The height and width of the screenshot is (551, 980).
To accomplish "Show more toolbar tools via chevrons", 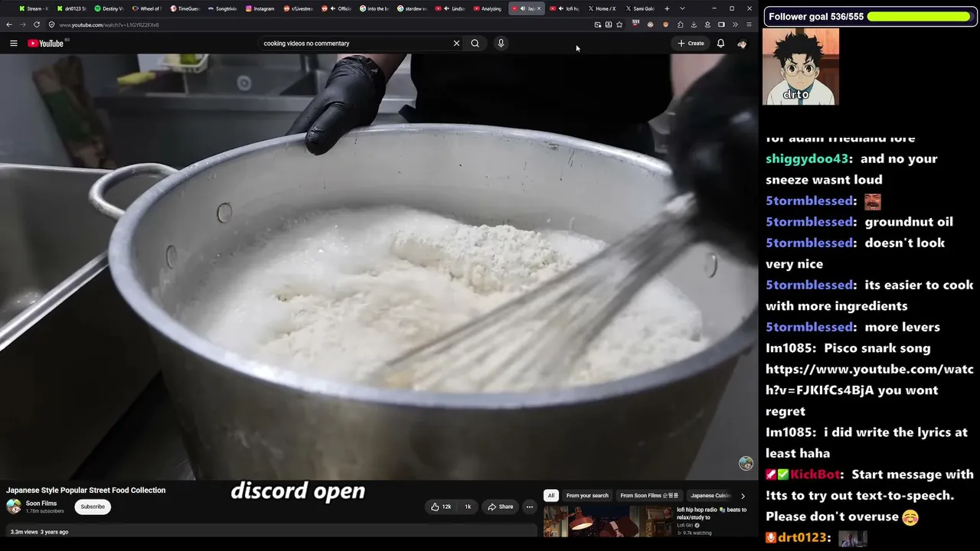I will pyautogui.click(x=735, y=24).
